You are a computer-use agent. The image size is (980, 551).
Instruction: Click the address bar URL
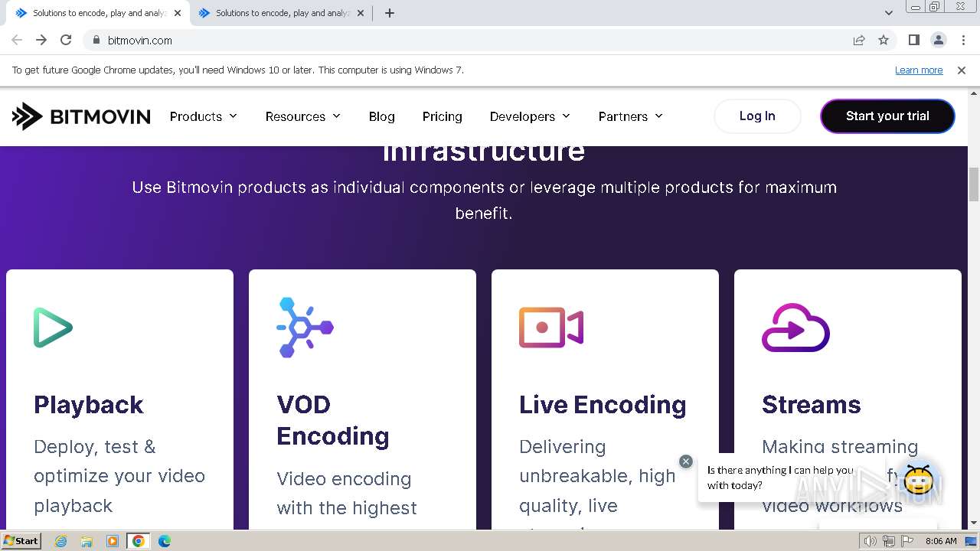click(x=140, y=41)
